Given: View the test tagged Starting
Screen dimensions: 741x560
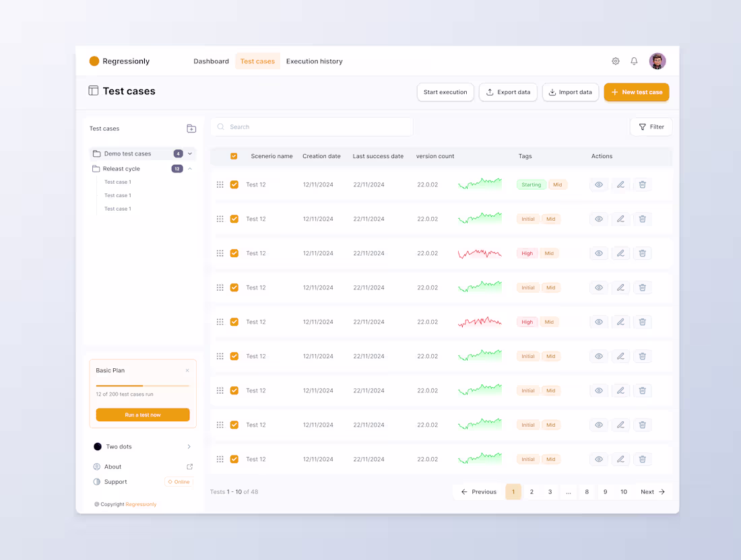Looking at the screenshot, I should (x=599, y=184).
